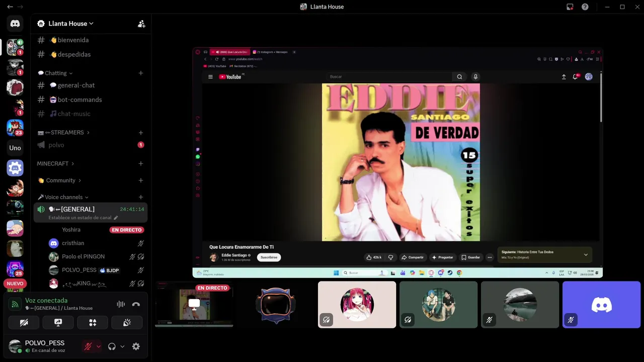Click Establece un estado de canal edit
This screenshot has width=644, height=362.
point(83,218)
